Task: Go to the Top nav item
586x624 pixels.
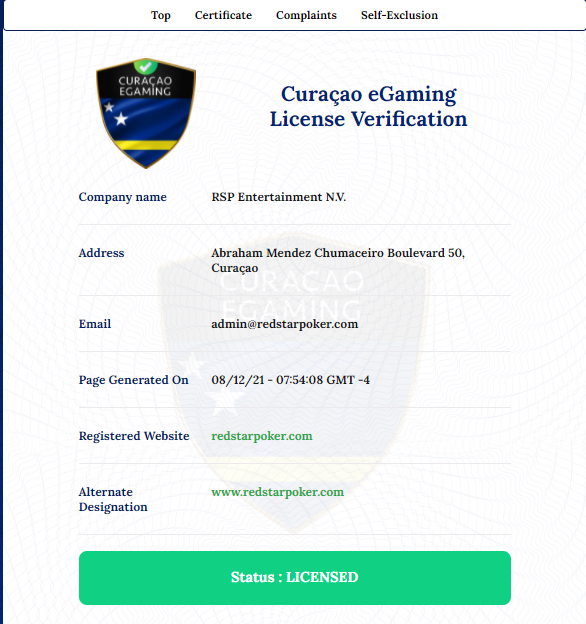Action: pos(161,15)
